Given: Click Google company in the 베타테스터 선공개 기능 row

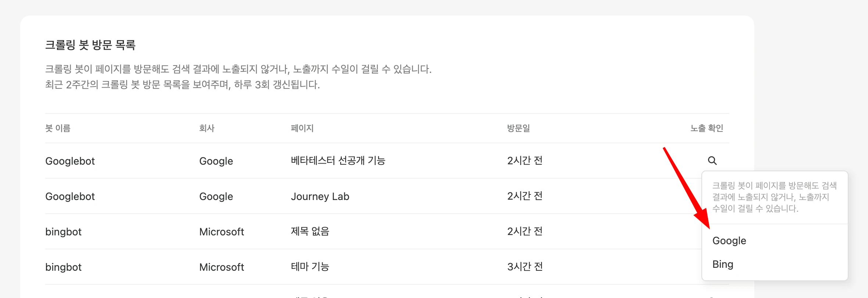Looking at the screenshot, I should [216, 161].
